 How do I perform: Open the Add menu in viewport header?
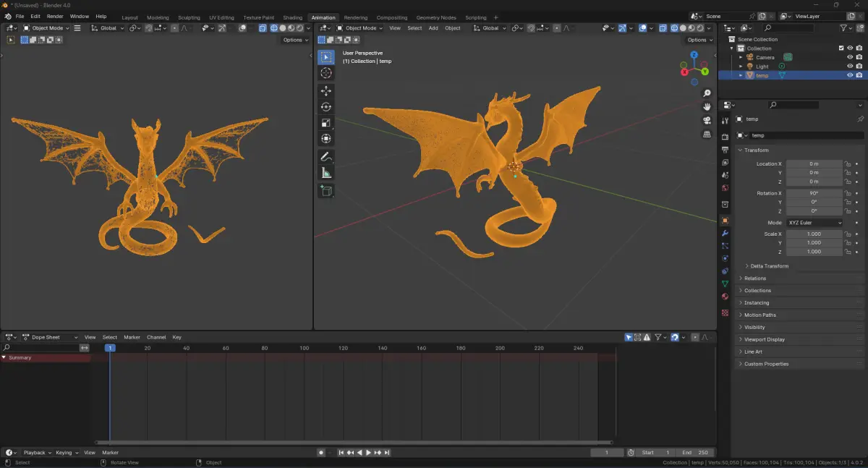coord(433,28)
